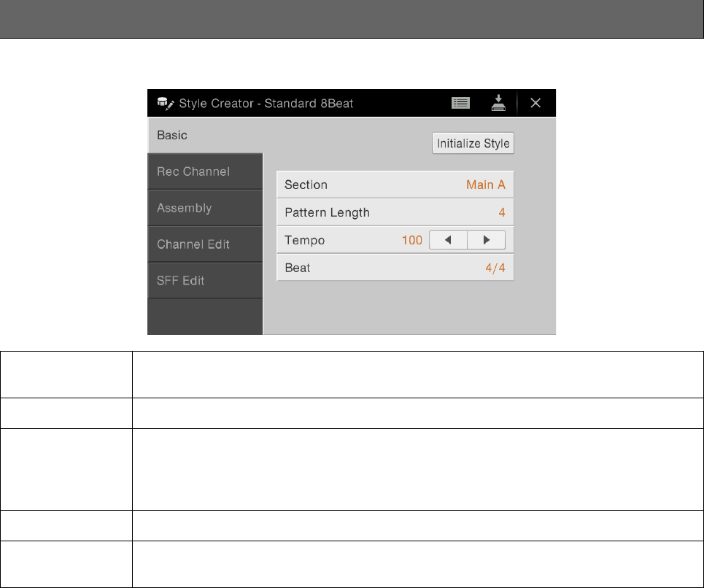
Task: Save the style using the download-arrow icon
Action: coord(498,103)
